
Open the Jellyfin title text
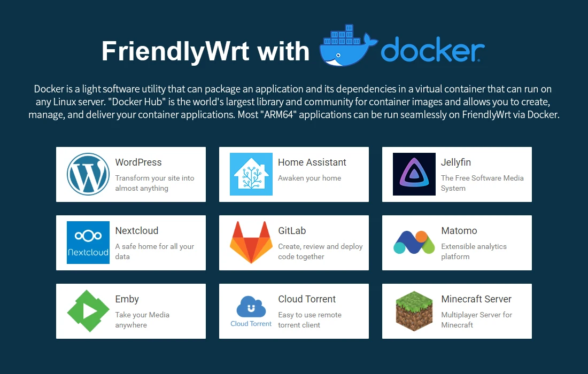pos(456,162)
